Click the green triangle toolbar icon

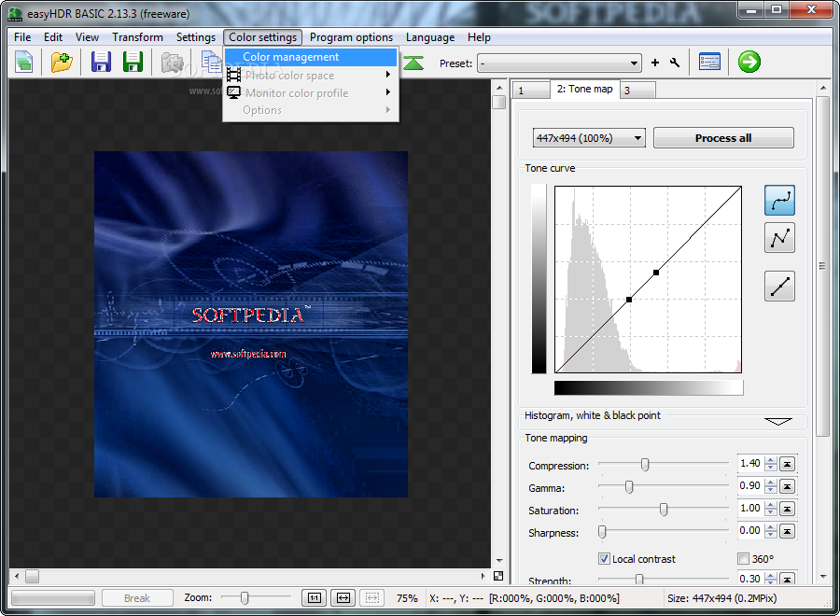click(413, 63)
